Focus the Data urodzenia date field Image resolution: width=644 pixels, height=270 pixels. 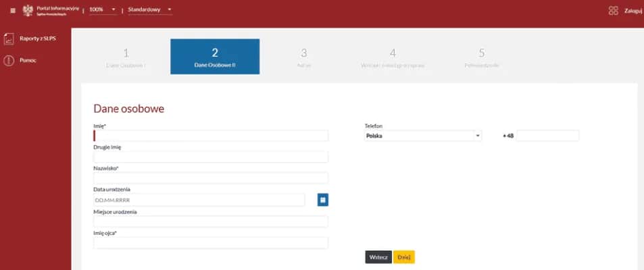199,200
